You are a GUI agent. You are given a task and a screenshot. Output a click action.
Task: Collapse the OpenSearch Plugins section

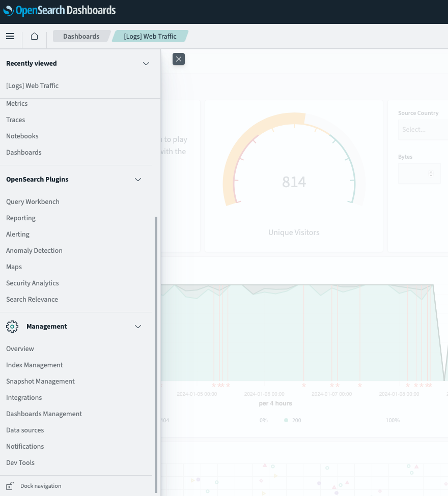click(x=138, y=180)
